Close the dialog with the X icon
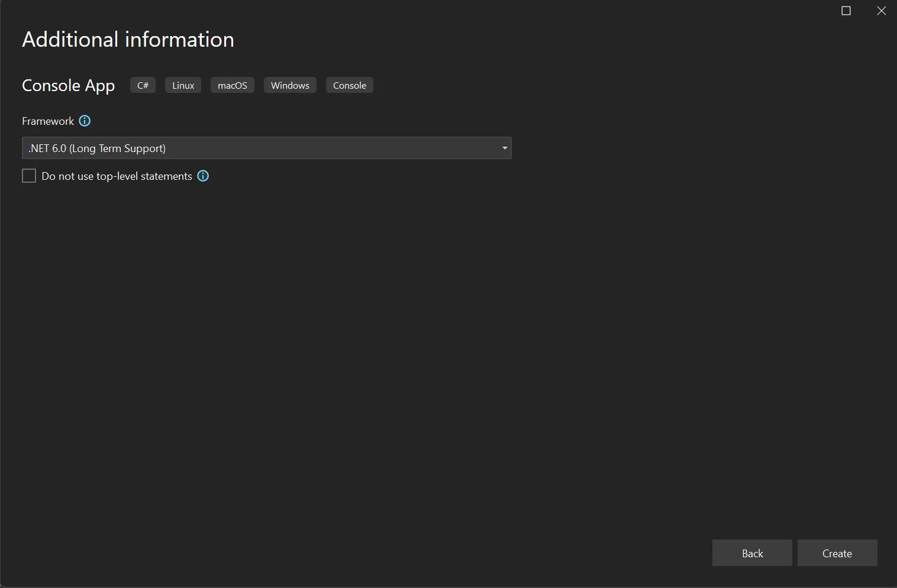The height and width of the screenshot is (588, 897). 881,11
